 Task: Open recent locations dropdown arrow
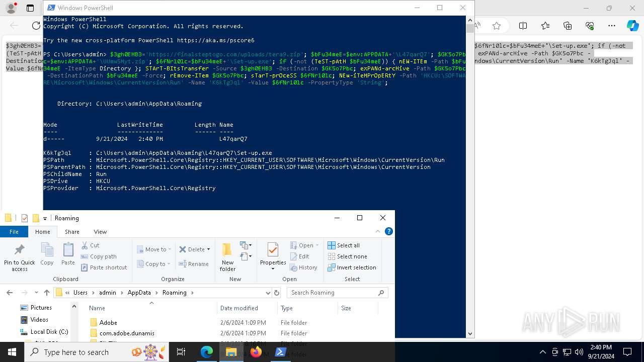(36, 293)
